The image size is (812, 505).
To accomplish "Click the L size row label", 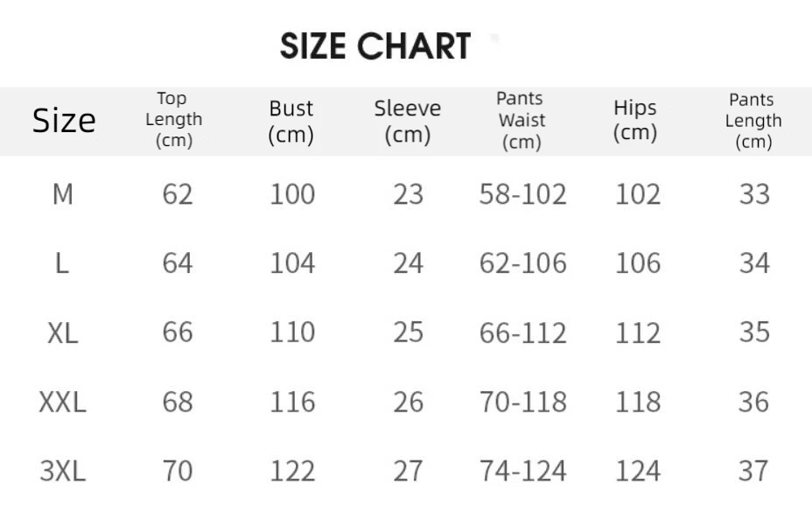I will [x=61, y=263].
